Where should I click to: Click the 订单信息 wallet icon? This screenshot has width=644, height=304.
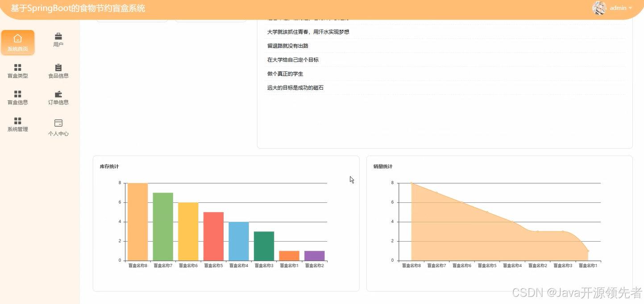click(x=58, y=94)
